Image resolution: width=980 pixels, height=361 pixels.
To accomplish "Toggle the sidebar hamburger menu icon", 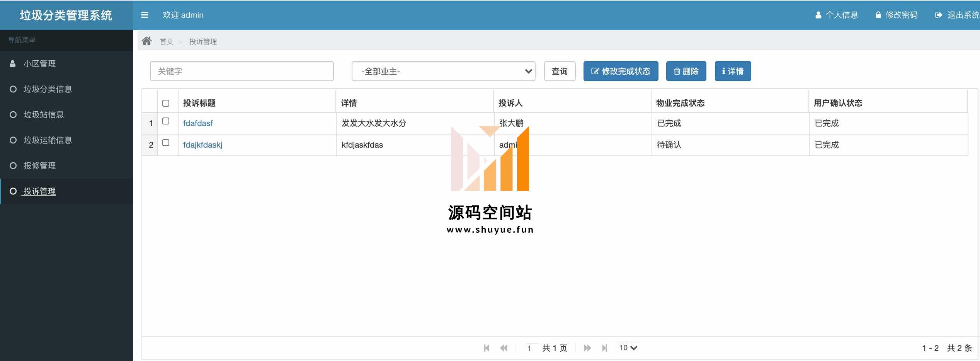I will pyautogui.click(x=145, y=15).
